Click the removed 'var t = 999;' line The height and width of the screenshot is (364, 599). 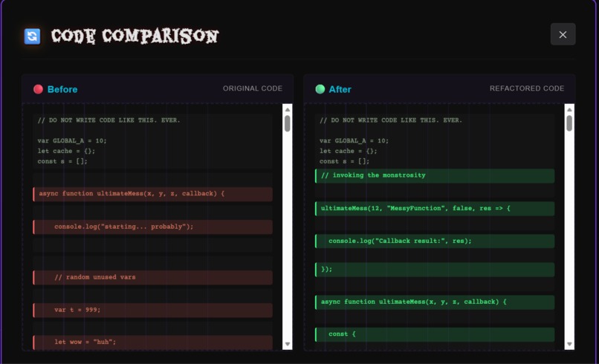click(x=153, y=311)
